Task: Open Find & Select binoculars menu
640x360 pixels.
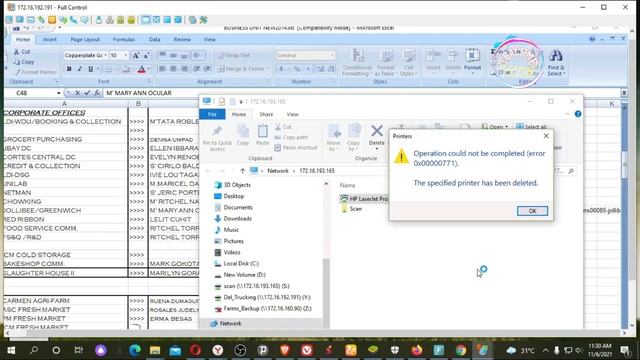Action: pos(556,63)
